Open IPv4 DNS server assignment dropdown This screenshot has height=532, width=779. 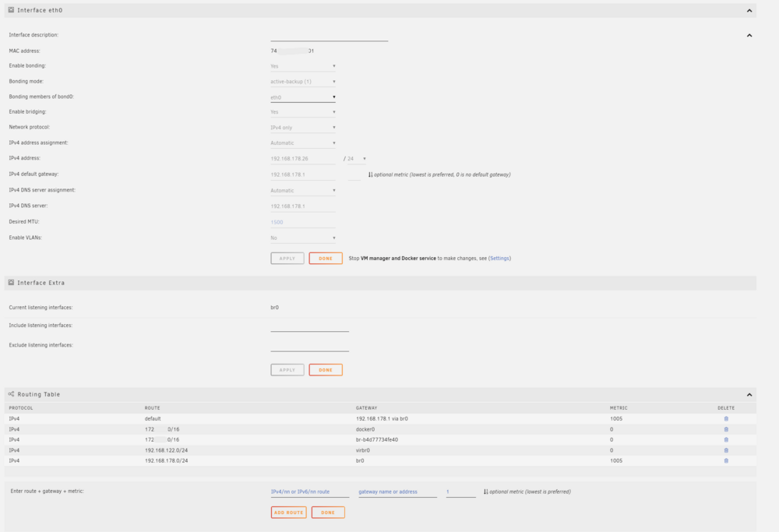(303, 190)
